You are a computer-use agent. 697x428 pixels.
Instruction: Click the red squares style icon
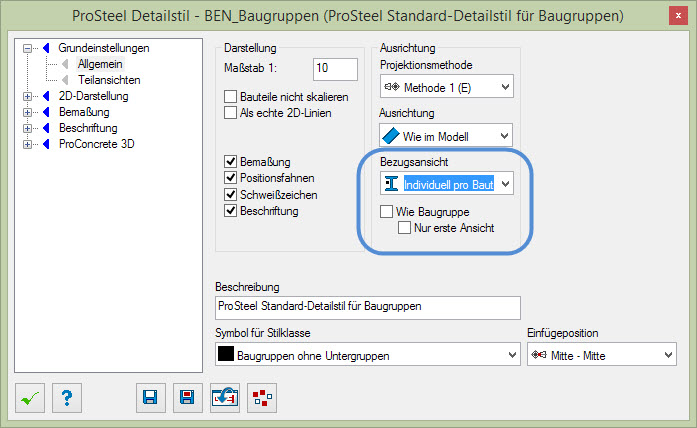coord(262,398)
